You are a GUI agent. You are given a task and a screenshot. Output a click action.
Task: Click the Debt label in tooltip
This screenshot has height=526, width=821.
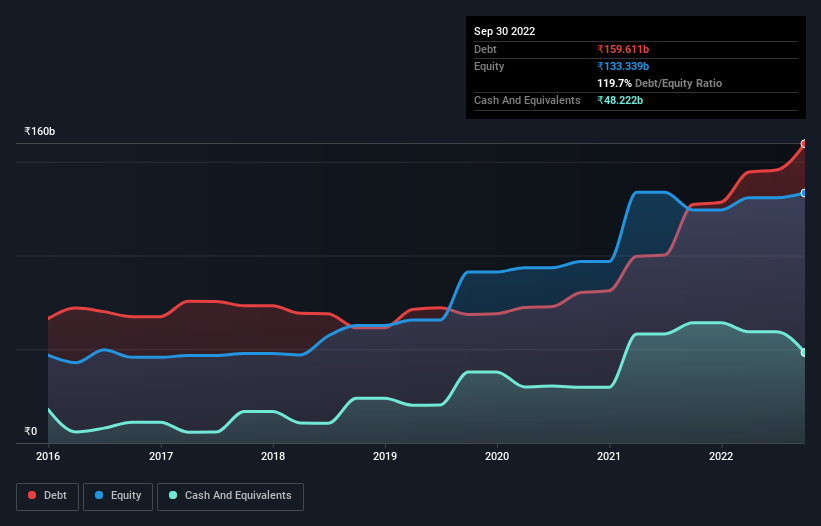[485, 49]
